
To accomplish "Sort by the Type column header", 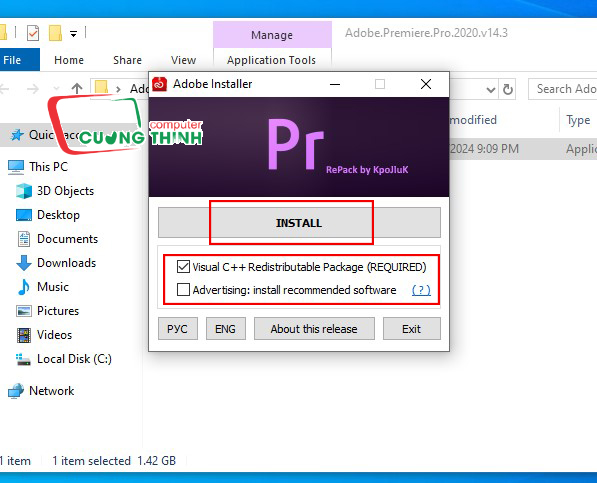I will click(x=578, y=120).
